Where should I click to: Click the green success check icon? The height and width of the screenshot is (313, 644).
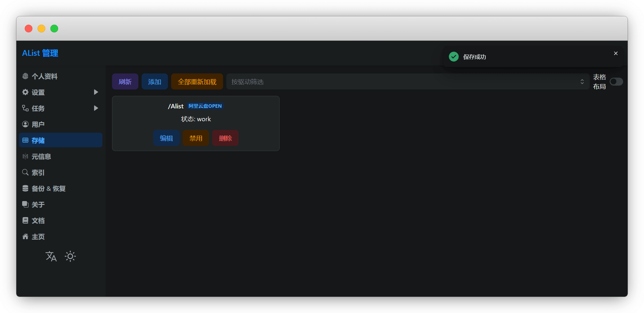pyautogui.click(x=454, y=57)
